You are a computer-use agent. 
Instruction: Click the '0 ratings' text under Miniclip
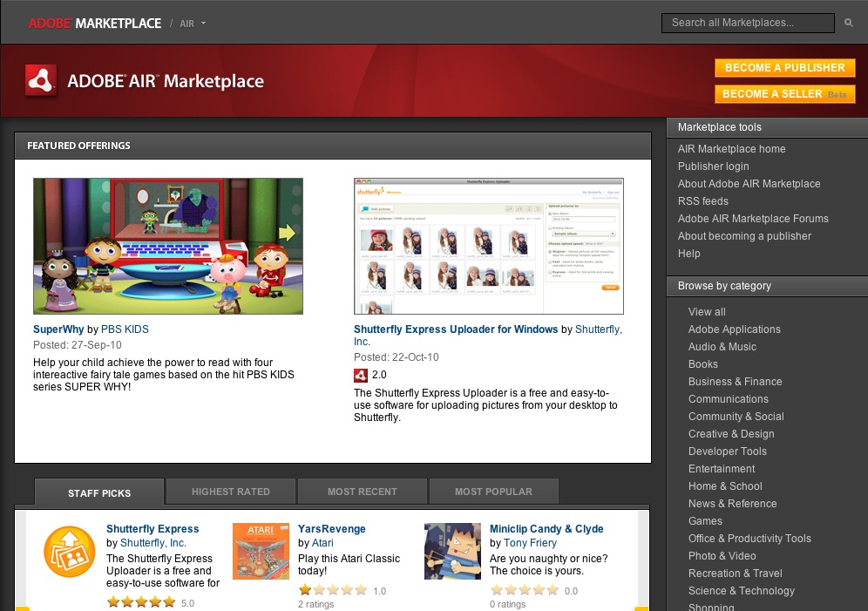(507, 604)
